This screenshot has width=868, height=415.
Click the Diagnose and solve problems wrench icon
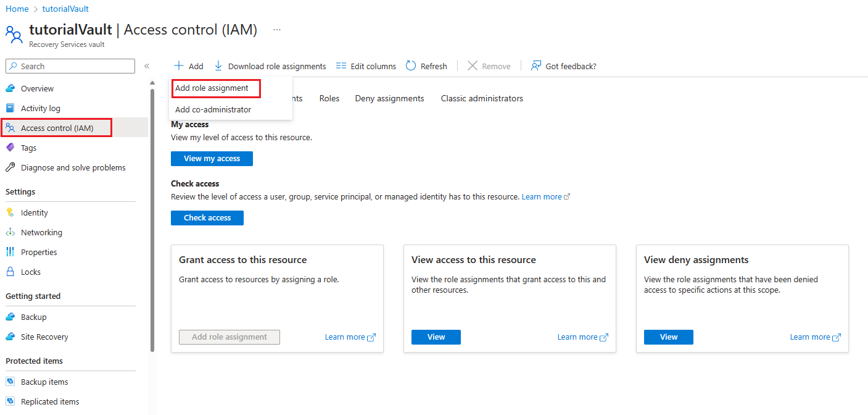point(10,167)
